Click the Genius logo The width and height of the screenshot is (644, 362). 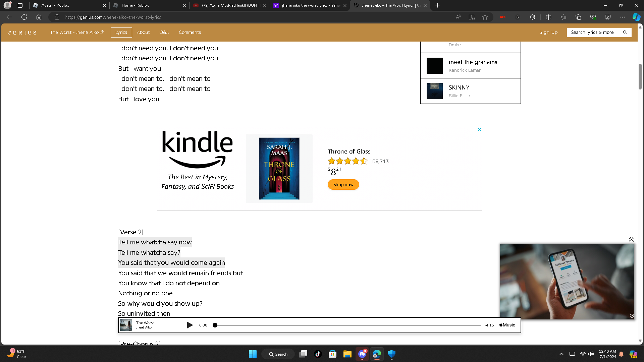(x=22, y=33)
